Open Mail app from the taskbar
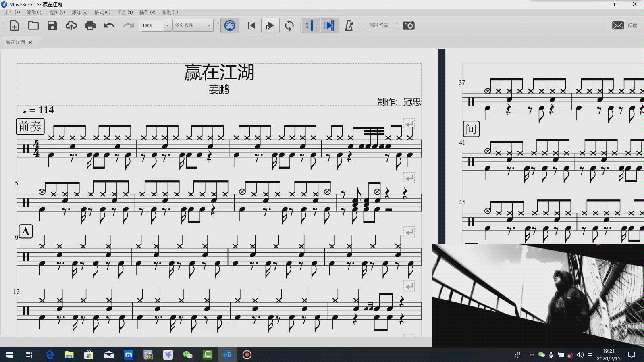Image resolution: width=644 pixels, height=362 pixels. 109,355
